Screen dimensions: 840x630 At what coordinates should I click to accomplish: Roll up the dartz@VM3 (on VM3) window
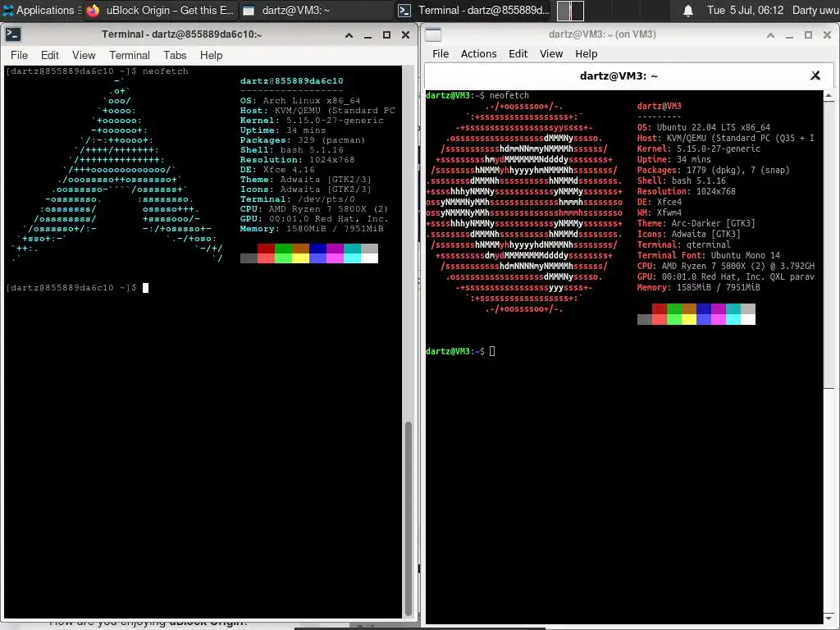(770, 35)
